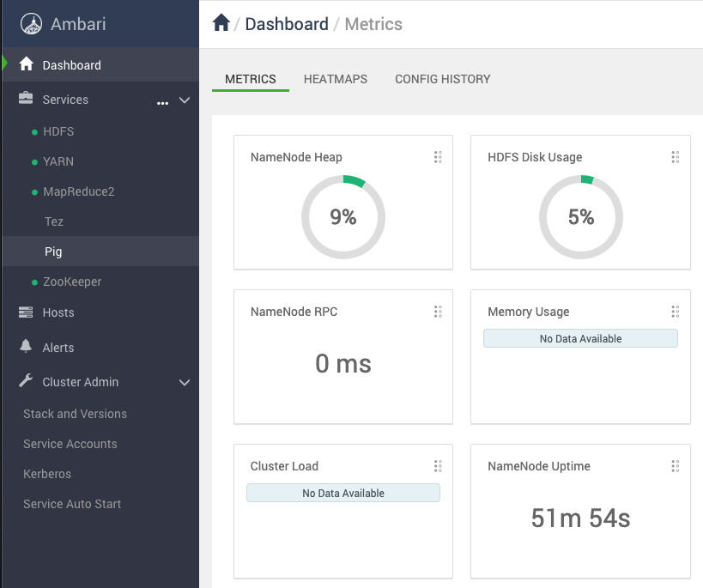Click the Services briefcase icon
Viewport: 703px width, 588px height.
tap(26, 100)
